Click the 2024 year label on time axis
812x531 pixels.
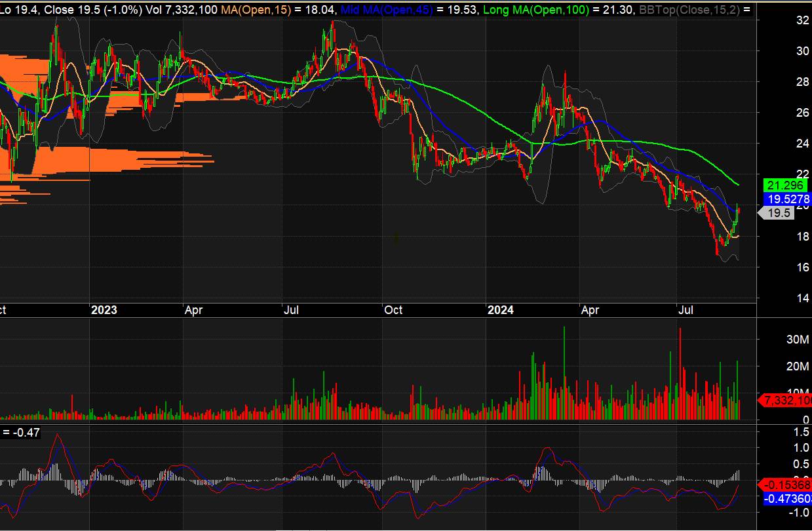[501, 310]
